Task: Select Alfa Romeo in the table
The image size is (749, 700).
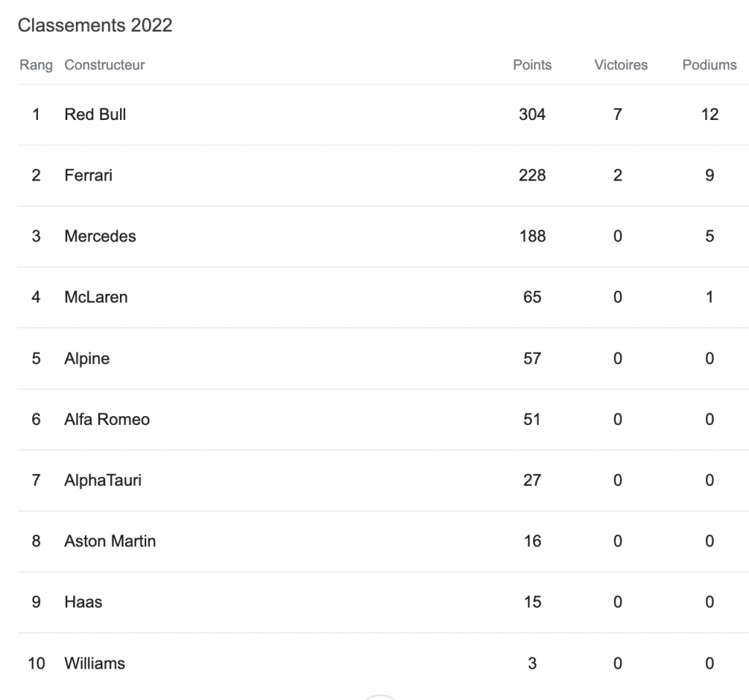Action: pos(107,420)
